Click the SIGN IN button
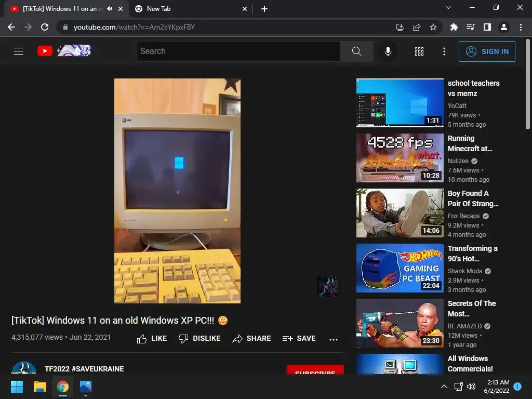Viewport: 532px width, 399px height. [x=487, y=51]
